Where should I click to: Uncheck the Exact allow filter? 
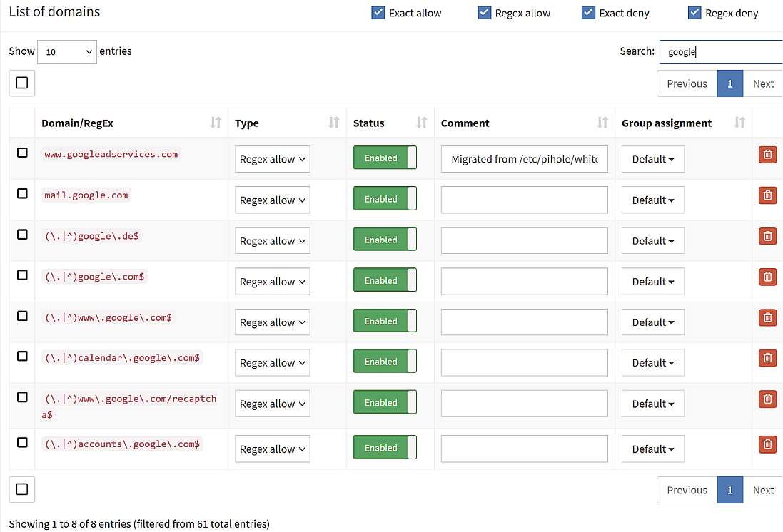coord(378,13)
